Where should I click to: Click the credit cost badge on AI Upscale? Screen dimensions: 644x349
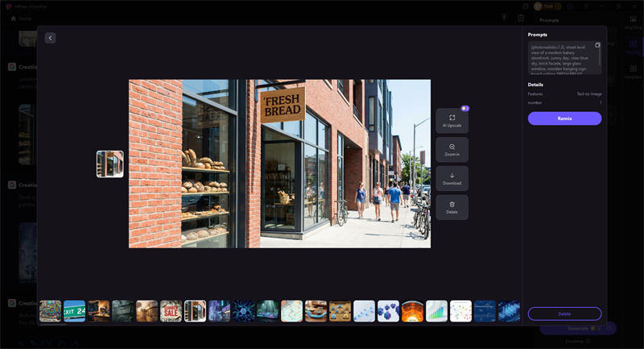(465, 109)
